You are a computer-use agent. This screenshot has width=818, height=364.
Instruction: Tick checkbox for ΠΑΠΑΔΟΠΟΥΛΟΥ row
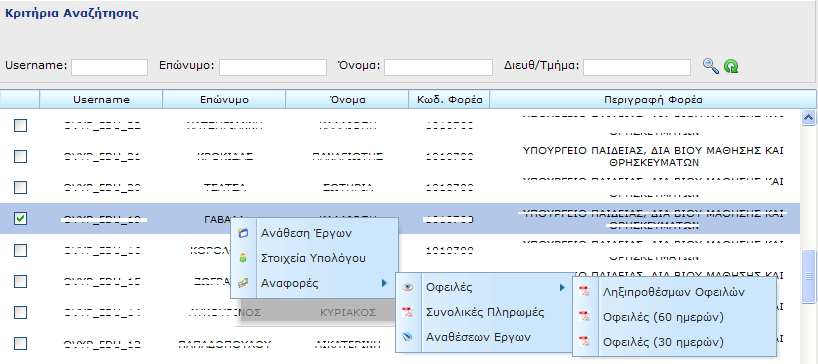(20, 344)
